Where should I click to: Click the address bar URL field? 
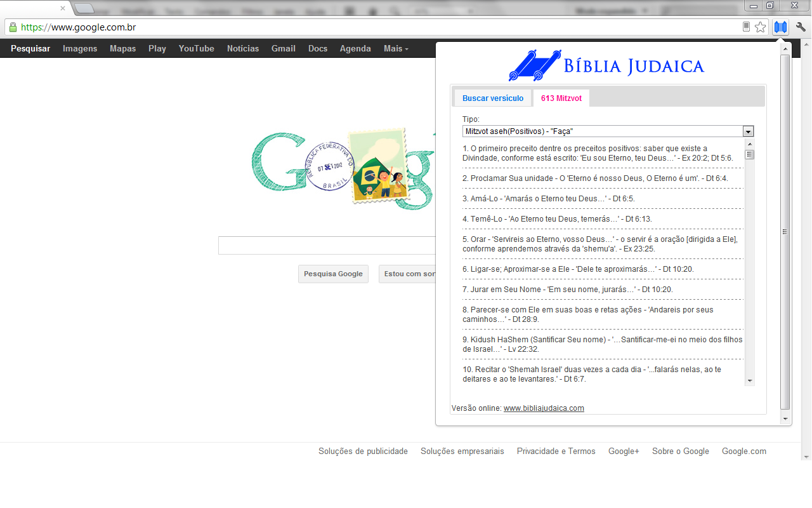[x=381, y=27]
